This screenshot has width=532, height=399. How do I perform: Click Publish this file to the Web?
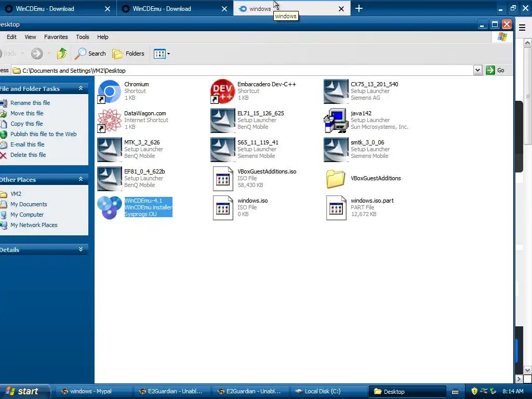tap(44, 134)
